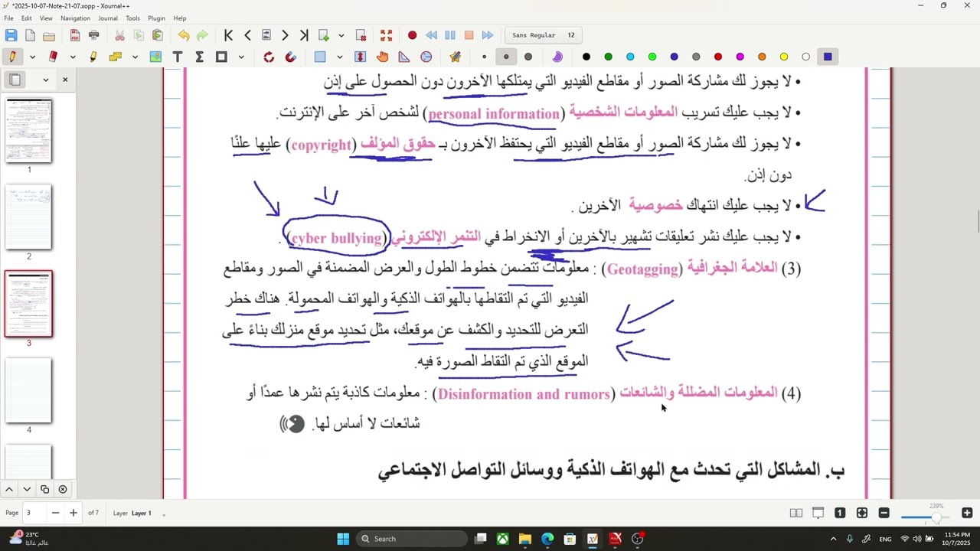Toggle fullscreen mode icon
Viewport: 980px width, 551px height.
pyautogui.click(x=387, y=35)
